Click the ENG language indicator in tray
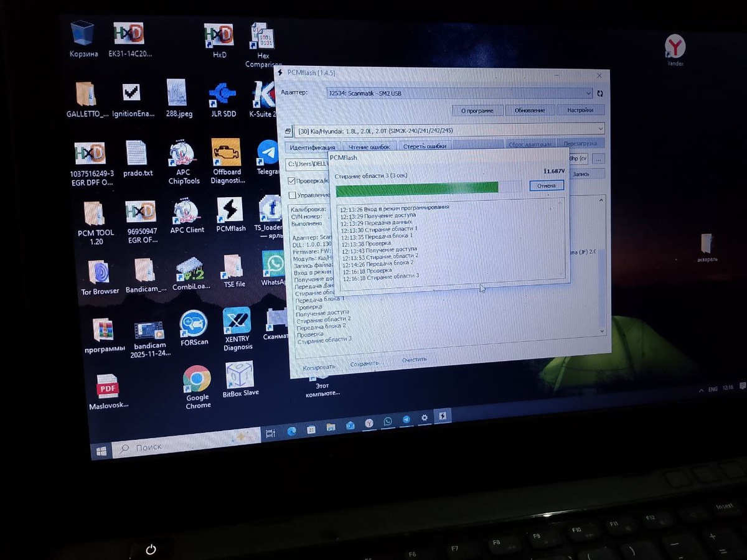The height and width of the screenshot is (560, 747). (713, 389)
